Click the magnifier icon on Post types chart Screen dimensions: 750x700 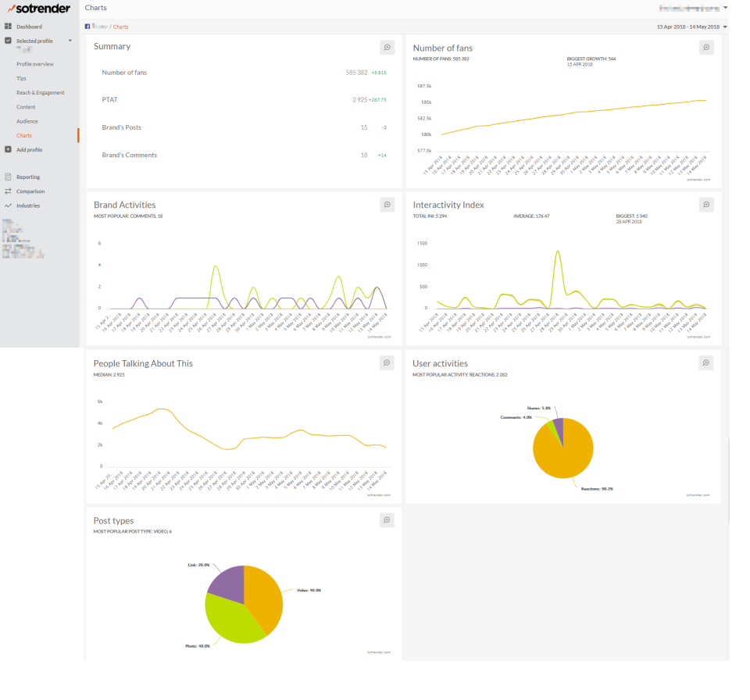pos(387,520)
